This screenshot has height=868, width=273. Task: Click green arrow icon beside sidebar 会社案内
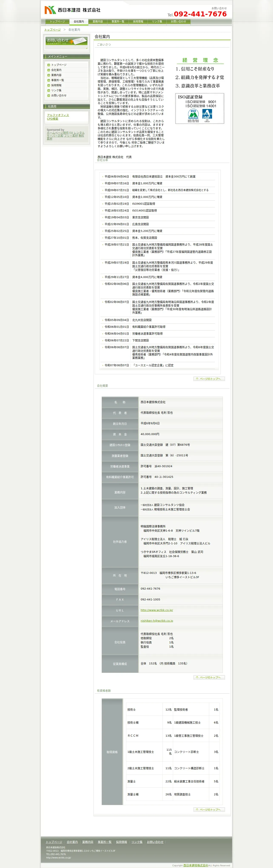coord(48,70)
